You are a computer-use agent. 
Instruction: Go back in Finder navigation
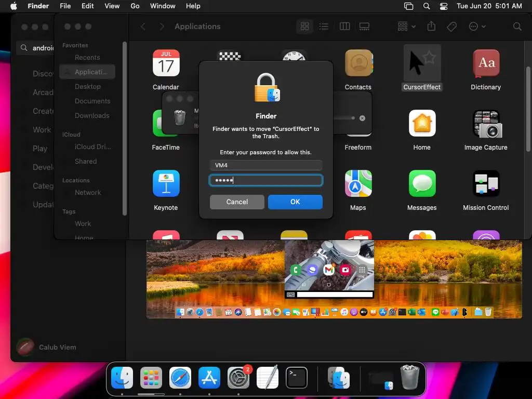pyautogui.click(x=143, y=26)
